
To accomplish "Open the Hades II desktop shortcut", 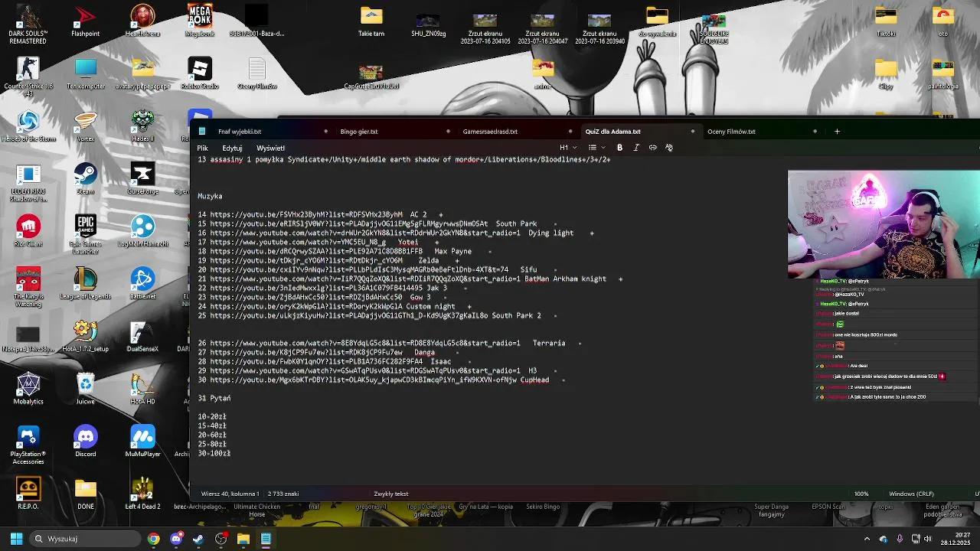I will point(142,126).
